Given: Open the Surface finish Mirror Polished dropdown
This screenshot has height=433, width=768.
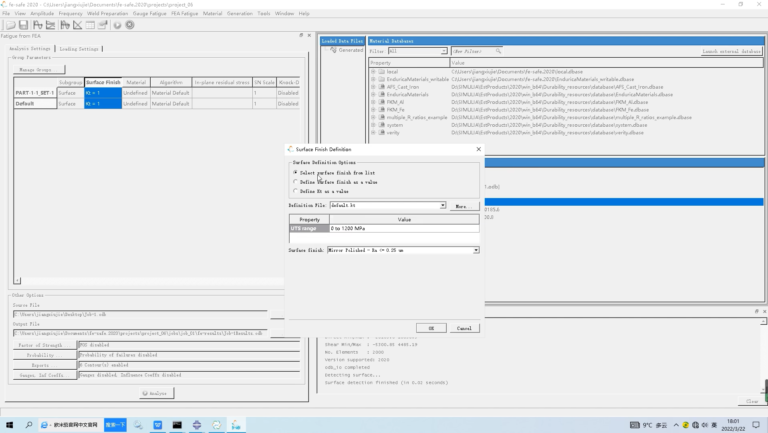Looking at the screenshot, I should (403, 250).
